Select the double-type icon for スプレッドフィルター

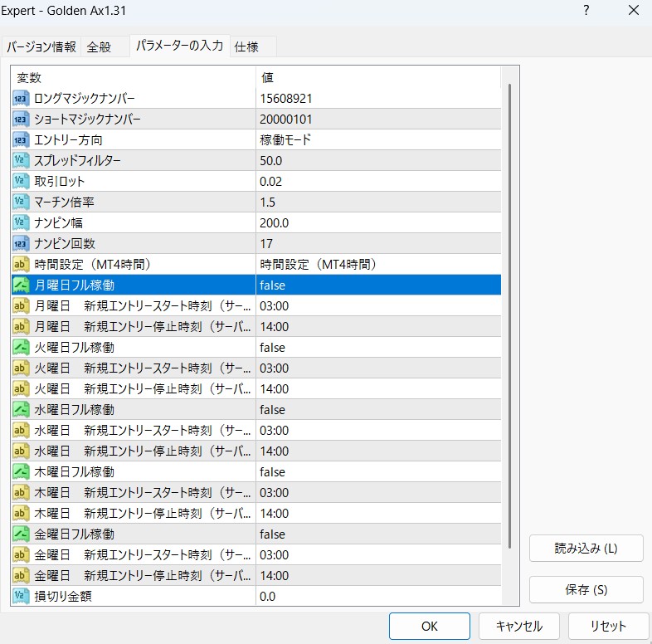coord(22,161)
